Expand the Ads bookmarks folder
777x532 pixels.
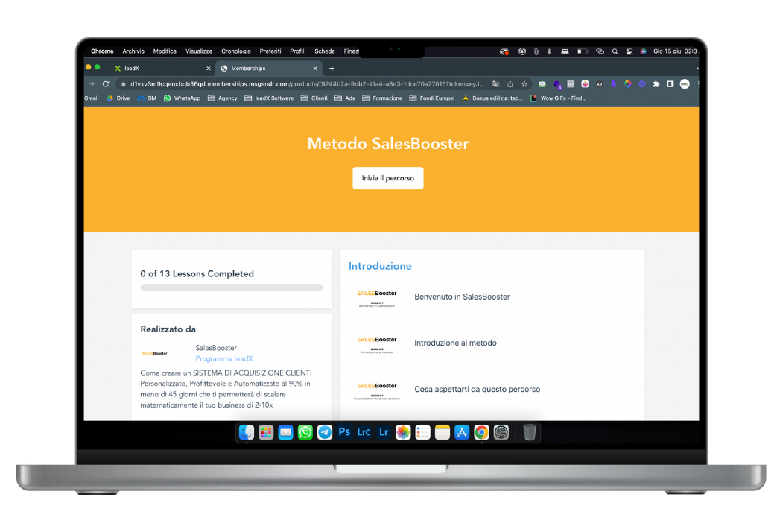pyautogui.click(x=345, y=98)
